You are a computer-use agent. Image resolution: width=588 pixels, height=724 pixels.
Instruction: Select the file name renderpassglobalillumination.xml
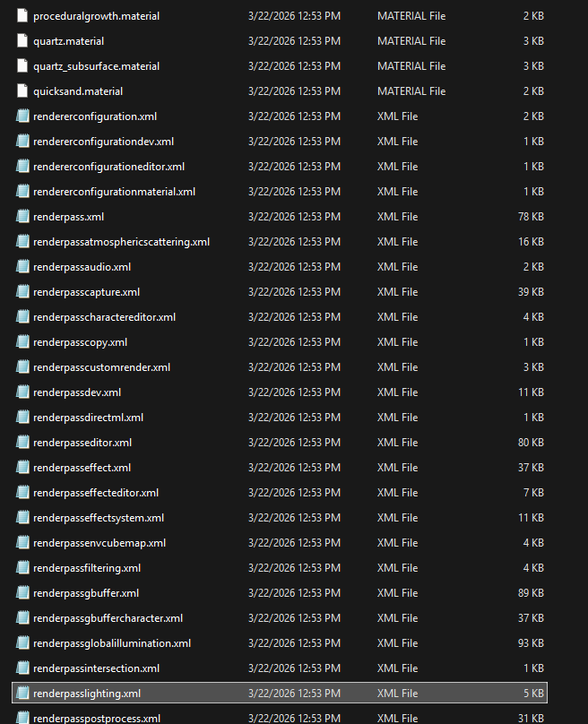pos(112,643)
